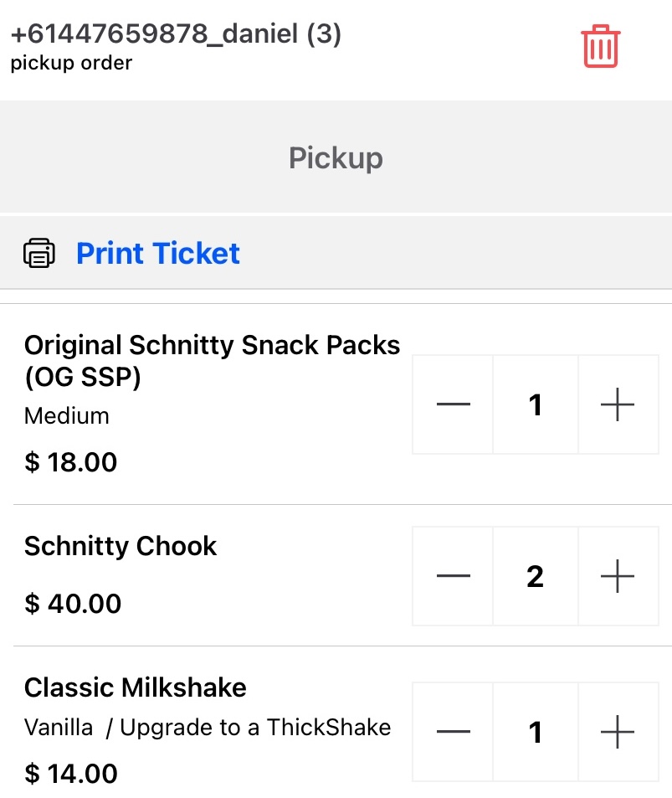Decrease Original Schnitty Snack Packs quantity
Screen dimensions: 672x798
tap(453, 405)
